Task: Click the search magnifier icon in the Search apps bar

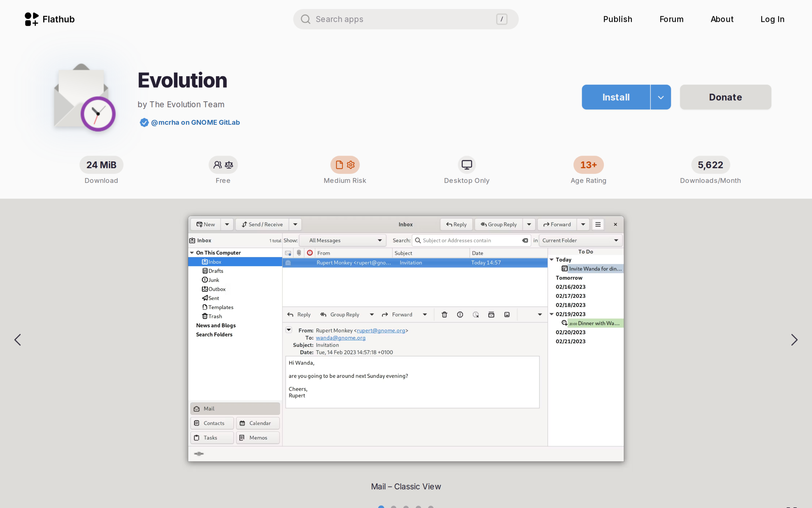Action: point(305,19)
